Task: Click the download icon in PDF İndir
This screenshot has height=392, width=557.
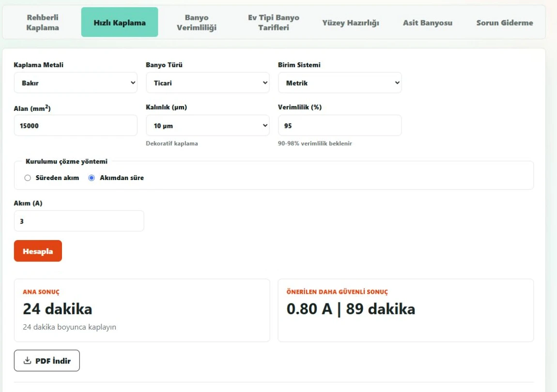Action: pos(27,361)
